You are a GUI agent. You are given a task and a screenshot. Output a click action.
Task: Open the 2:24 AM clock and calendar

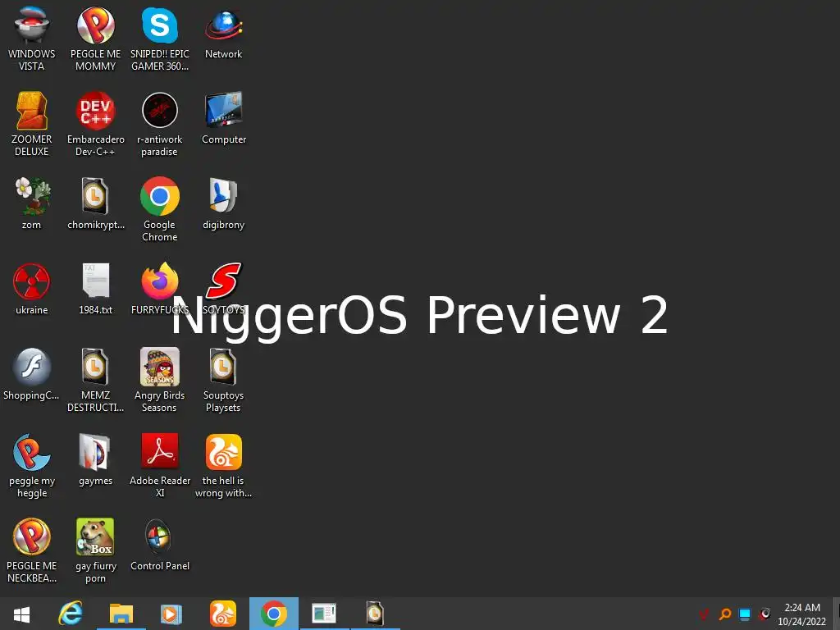click(x=802, y=614)
